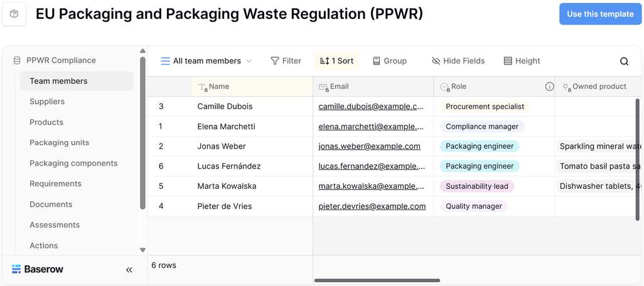
Task: Open lucas.fernandez email link
Action: (x=371, y=167)
